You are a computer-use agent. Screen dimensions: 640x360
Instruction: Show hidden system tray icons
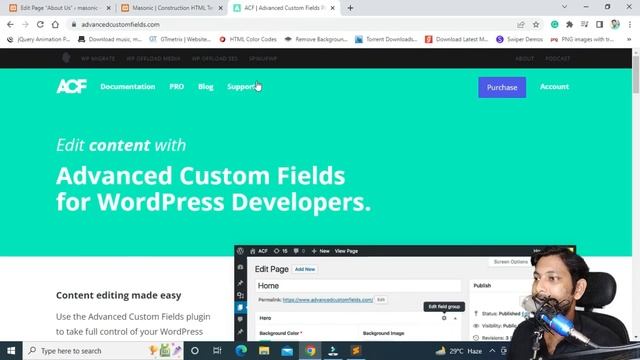tap(492, 351)
